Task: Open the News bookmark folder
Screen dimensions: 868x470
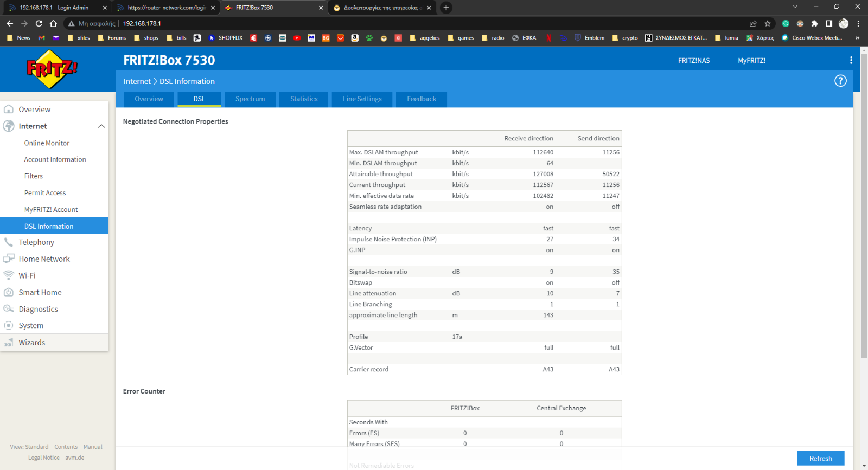Action: click(x=18, y=38)
